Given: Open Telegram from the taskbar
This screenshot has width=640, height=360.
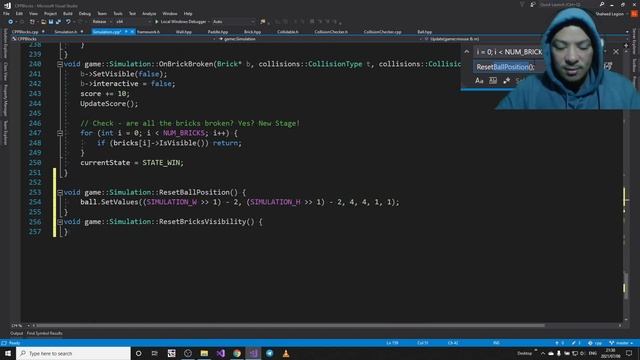Looking at the screenshot, I should 269,353.
